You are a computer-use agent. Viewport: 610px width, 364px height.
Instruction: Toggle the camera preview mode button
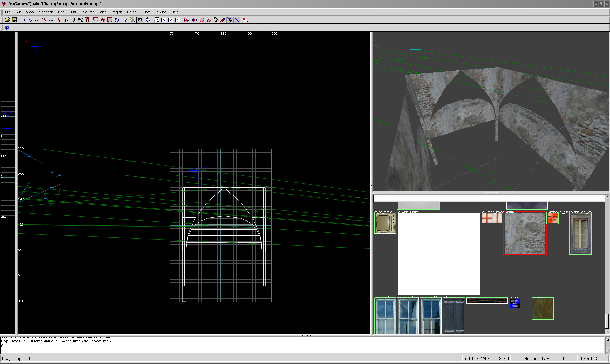[139, 20]
